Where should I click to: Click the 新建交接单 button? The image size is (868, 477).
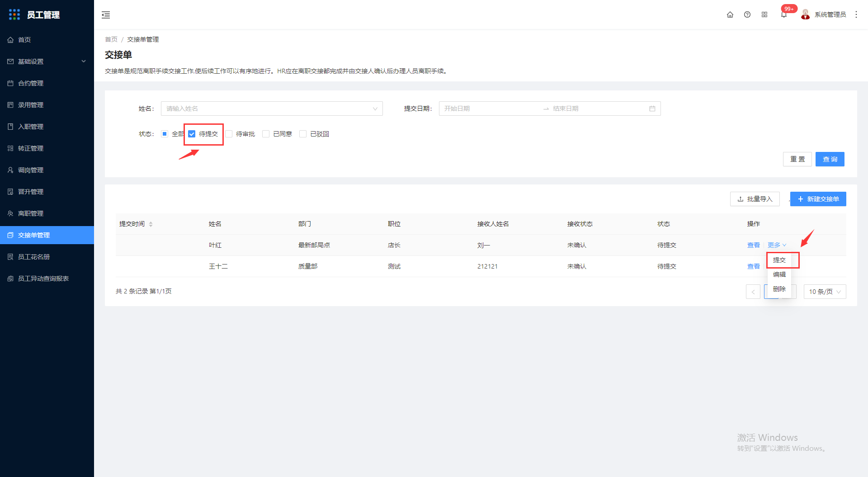click(818, 199)
